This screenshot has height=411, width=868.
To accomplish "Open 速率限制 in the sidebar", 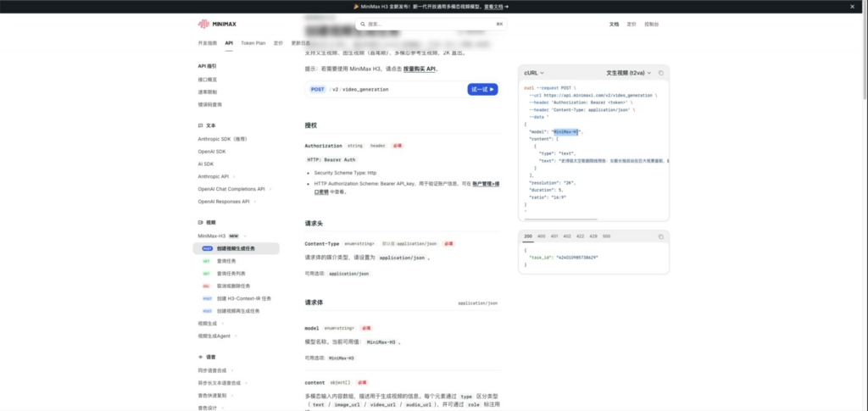I will [x=208, y=92].
